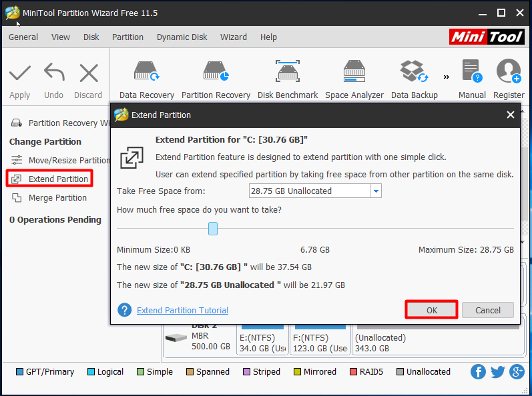Click the Striped legend swatch

[x=247, y=371]
